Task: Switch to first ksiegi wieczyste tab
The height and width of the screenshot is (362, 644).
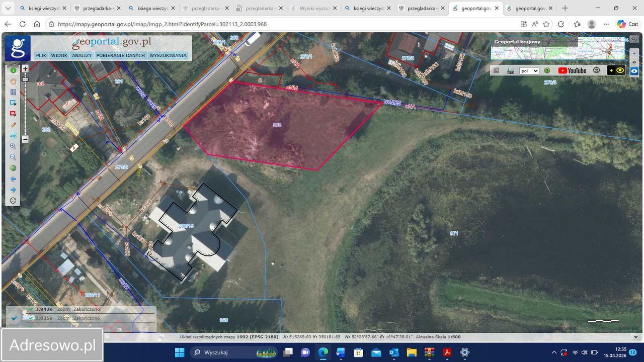Action: pyautogui.click(x=43, y=9)
